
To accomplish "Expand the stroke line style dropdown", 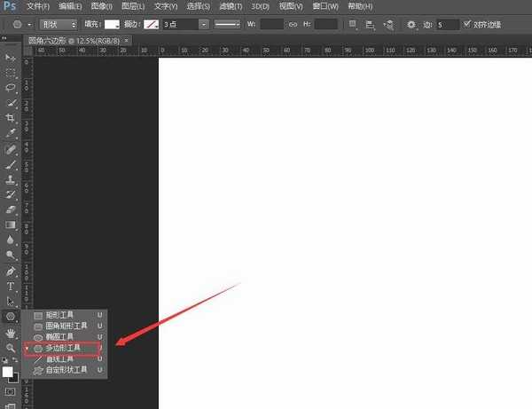I will tap(227, 24).
